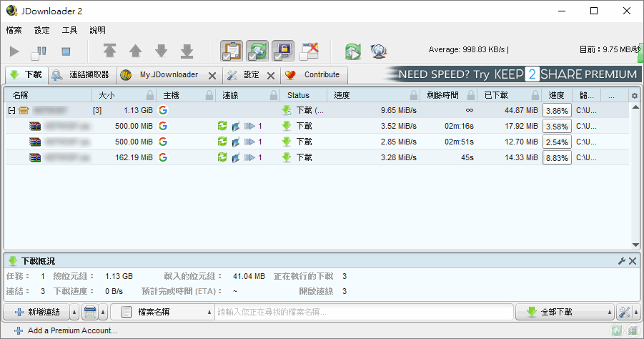This screenshot has width=644, height=339.
Task: Move selection up one position
Action: click(x=135, y=51)
